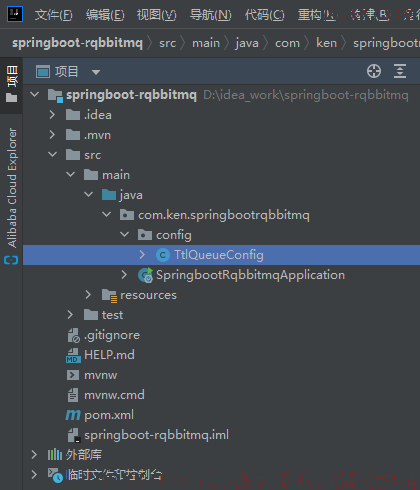420x490 pixels.
Task: Collapse the config package
Action: tap(124, 235)
